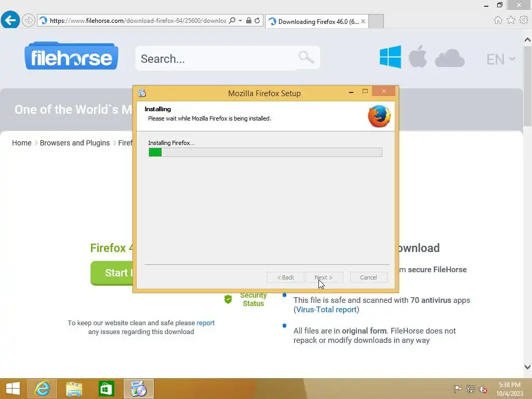Viewport: 532px width, 399px height.
Task: Click the green Security Status shield icon
Action: [228, 299]
